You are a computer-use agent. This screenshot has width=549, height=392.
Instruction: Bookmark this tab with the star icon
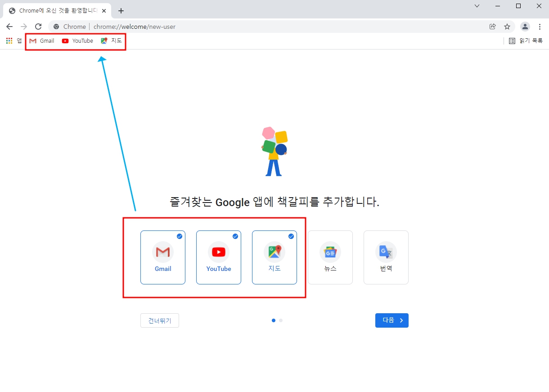pyautogui.click(x=507, y=27)
